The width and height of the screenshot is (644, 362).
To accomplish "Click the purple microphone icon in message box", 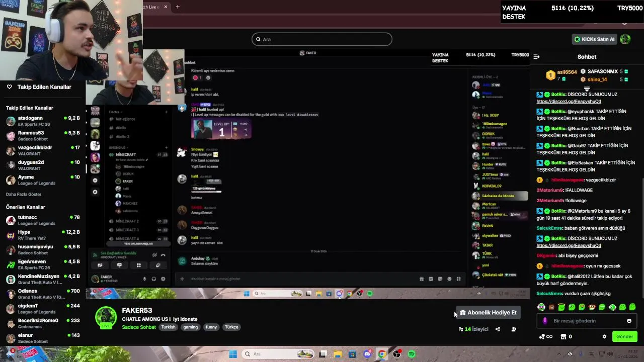I will [x=544, y=321].
